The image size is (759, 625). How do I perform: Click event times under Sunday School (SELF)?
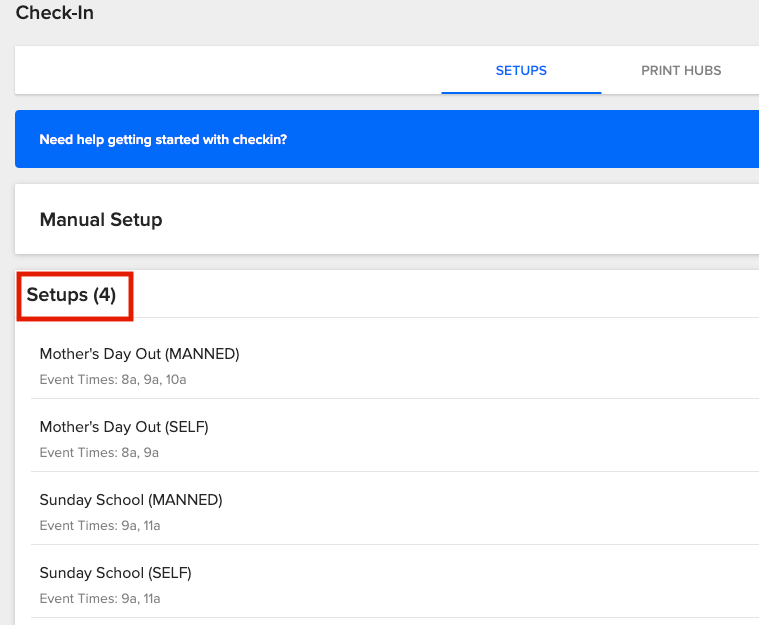(x=100, y=599)
